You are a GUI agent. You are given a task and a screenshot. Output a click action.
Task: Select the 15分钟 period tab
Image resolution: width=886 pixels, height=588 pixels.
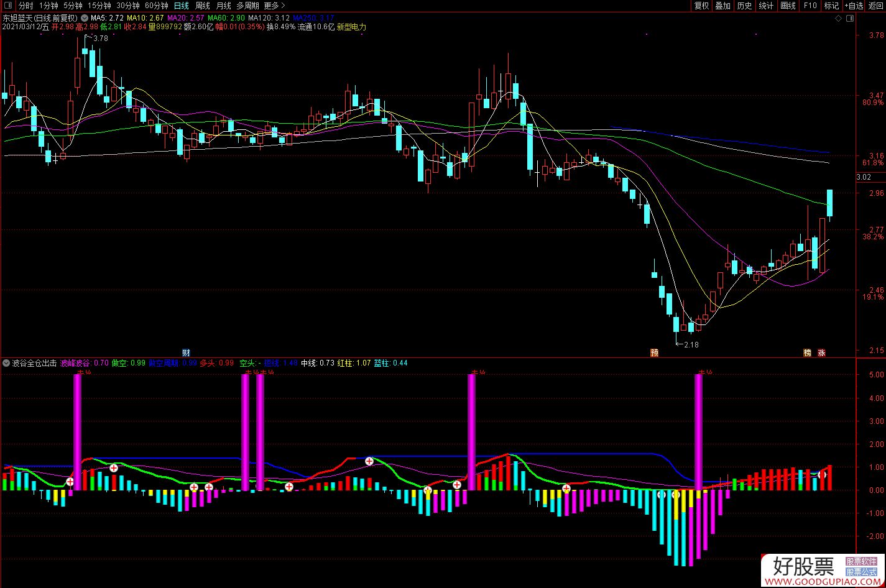(99, 6)
